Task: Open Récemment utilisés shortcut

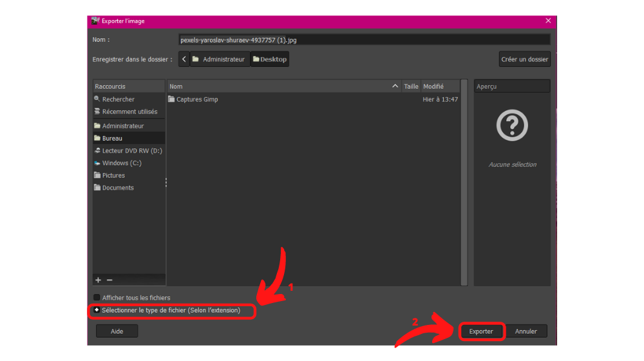Action: click(129, 112)
